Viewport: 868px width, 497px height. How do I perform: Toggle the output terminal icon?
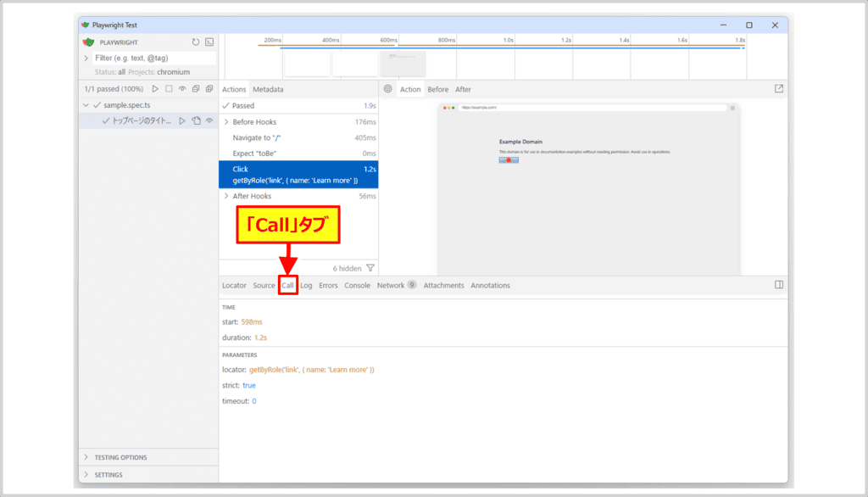click(x=209, y=42)
